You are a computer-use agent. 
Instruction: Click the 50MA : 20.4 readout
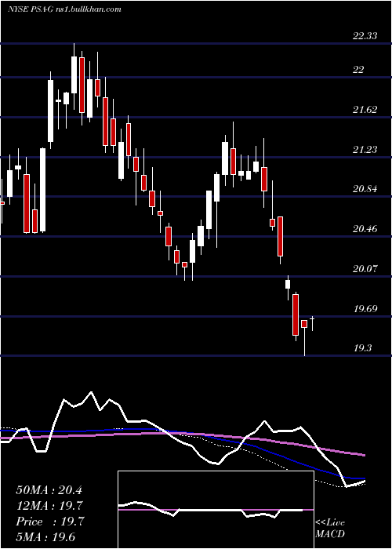[x=49, y=490]
